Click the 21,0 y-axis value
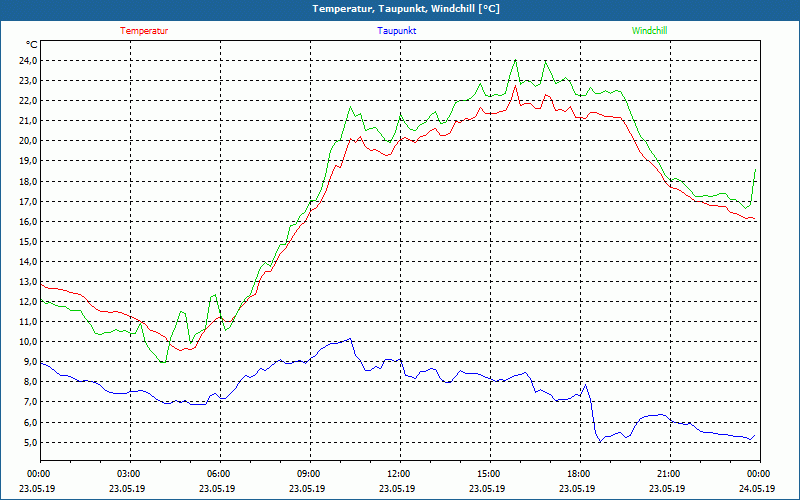This screenshot has height=500, width=800. [28, 121]
